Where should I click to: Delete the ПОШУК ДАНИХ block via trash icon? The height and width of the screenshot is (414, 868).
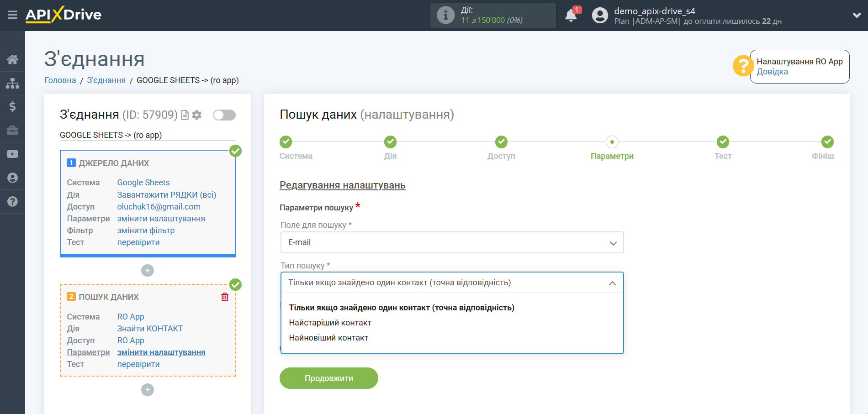224,296
